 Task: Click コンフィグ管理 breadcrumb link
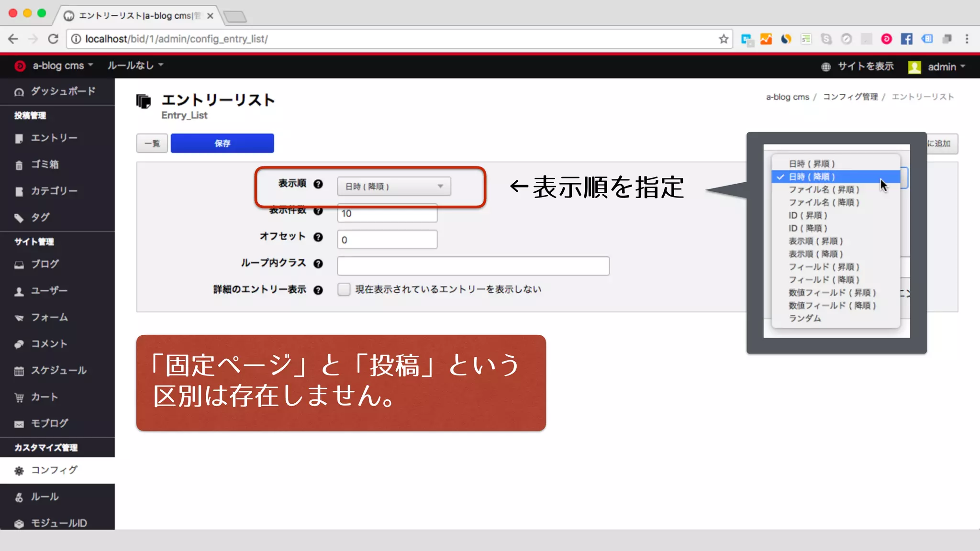[850, 97]
